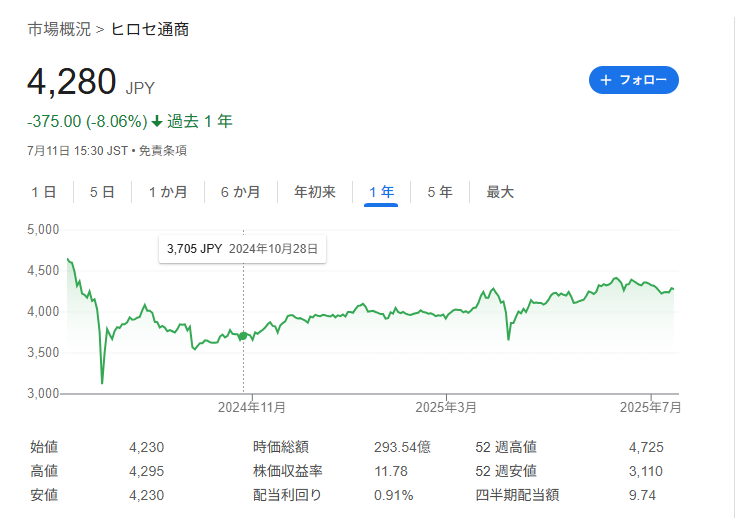This screenshot has height=518, width=735.
Task: Select the 1 年 range tab
Action: [x=381, y=192]
